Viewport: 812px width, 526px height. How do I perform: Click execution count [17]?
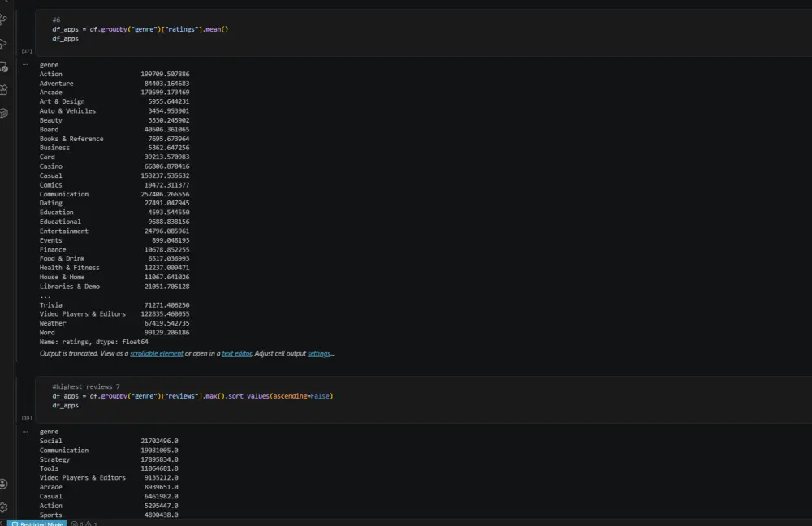[x=27, y=51]
